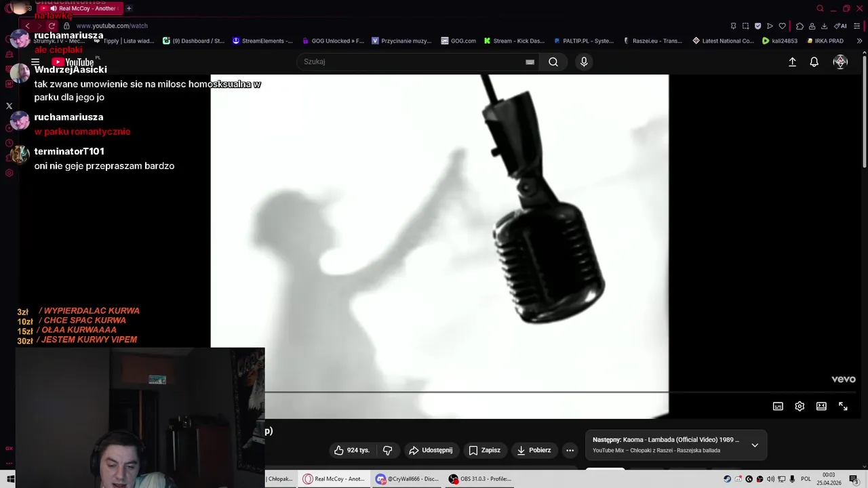Go to the YouTube home logo

73,62
